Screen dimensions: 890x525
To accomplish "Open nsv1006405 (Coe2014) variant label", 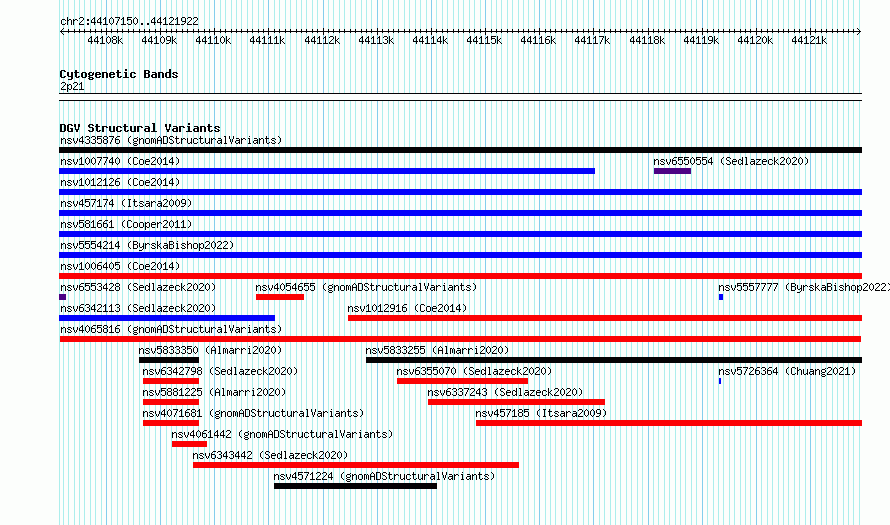I will [x=120, y=266].
